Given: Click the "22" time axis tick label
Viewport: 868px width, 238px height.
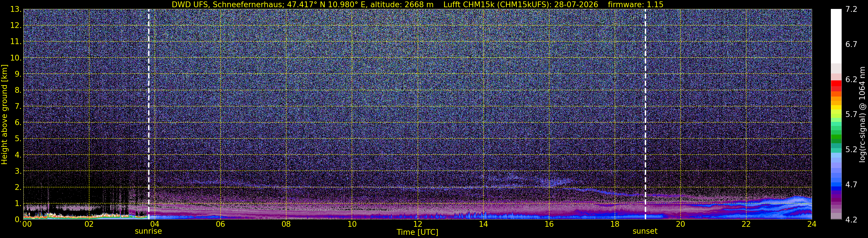Looking at the screenshot, I should tap(746, 224).
